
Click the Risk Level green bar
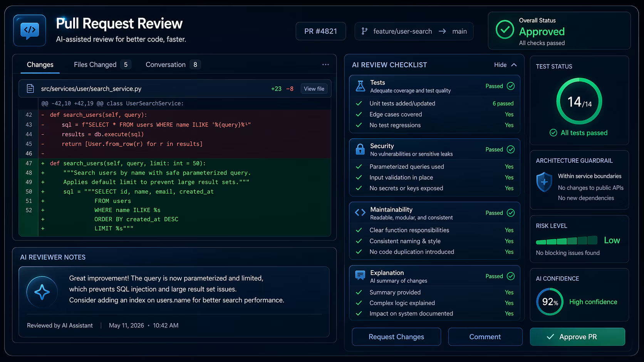pos(567,241)
